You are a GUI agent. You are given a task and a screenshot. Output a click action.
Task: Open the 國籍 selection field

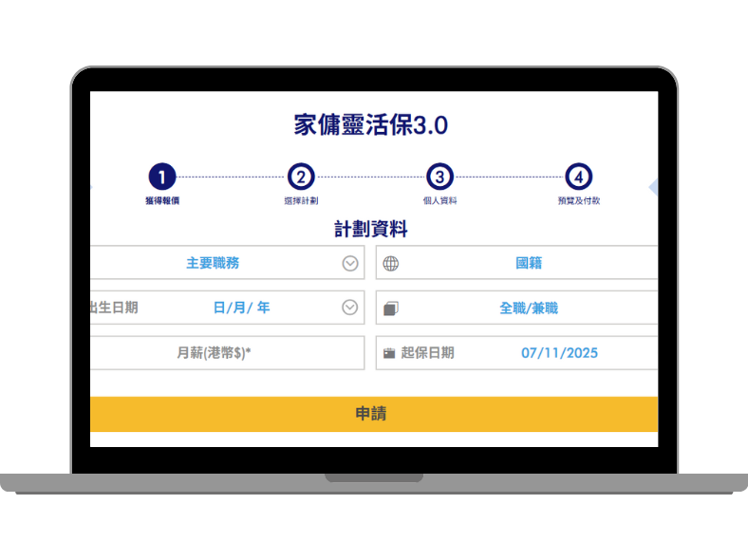pyautogui.click(x=528, y=263)
